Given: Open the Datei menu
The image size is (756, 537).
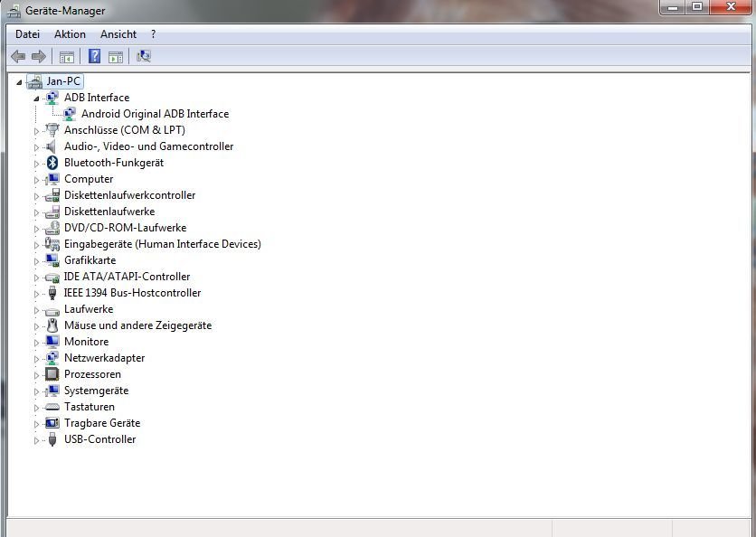Looking at the screenshot, I should point(27,34).
